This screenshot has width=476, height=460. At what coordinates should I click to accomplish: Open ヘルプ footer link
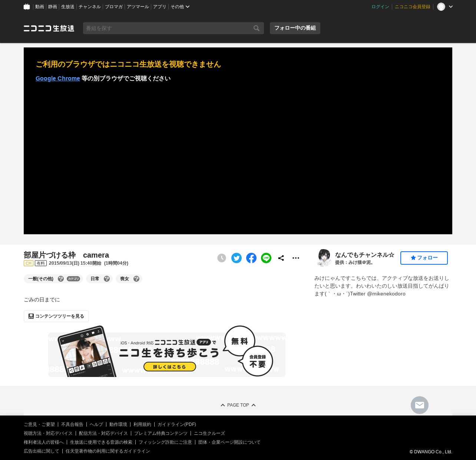pos(96,424)
